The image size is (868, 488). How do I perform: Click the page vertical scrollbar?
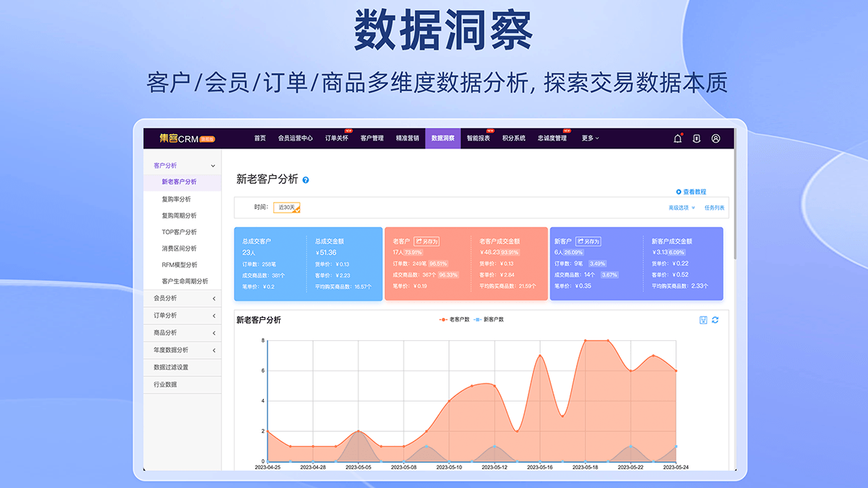click(x=735, y=204)
